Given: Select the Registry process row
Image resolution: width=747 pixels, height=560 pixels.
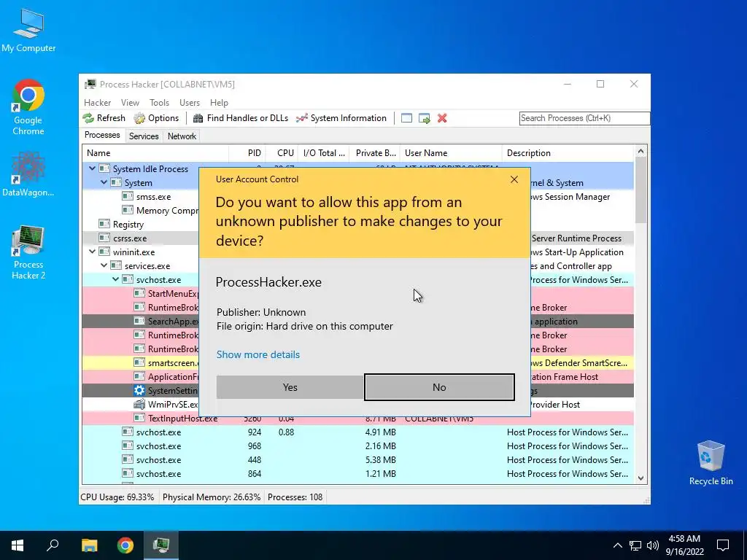Looking at the screenshot, I should pos(128,225).
